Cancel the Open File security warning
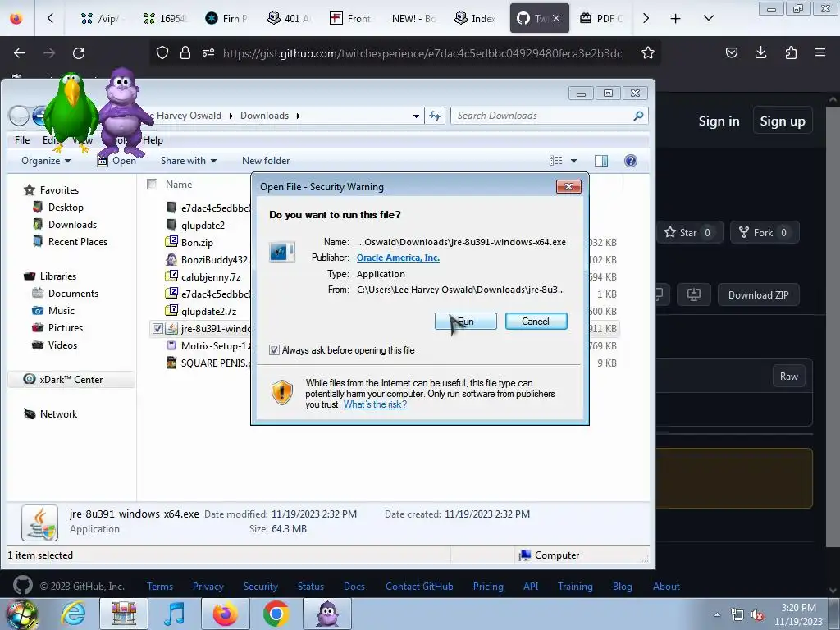 click(536, 322)
